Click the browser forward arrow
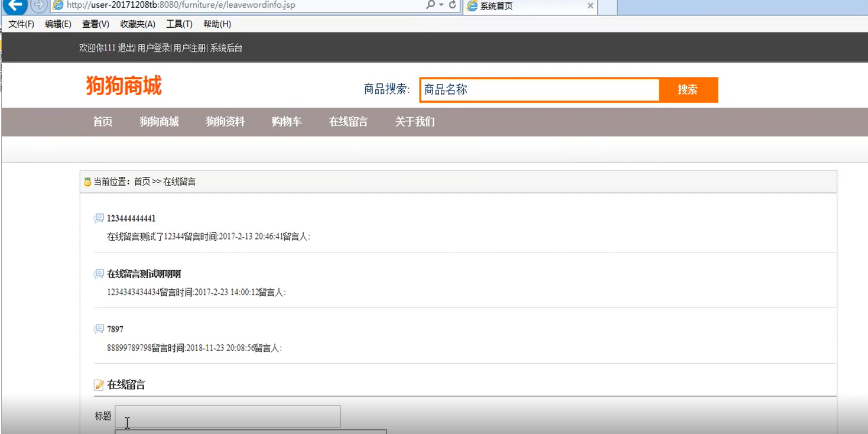The width and height of the screenshot is (868, 434). pos(38,6)
